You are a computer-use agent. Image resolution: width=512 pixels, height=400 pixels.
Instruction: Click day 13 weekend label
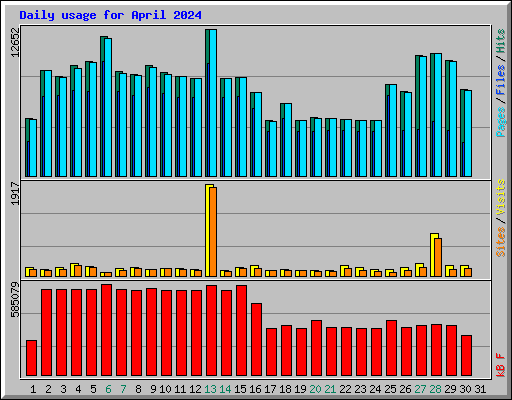pyautogui.click(x=210, y=389)
